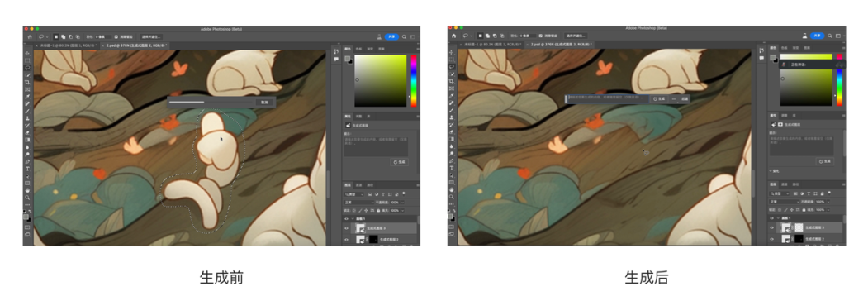The height and width of the screenshot is (301, 868).
Task: Open the layer kind filter dropdown in 生成前 window
Action: click(x=353, y=194)
